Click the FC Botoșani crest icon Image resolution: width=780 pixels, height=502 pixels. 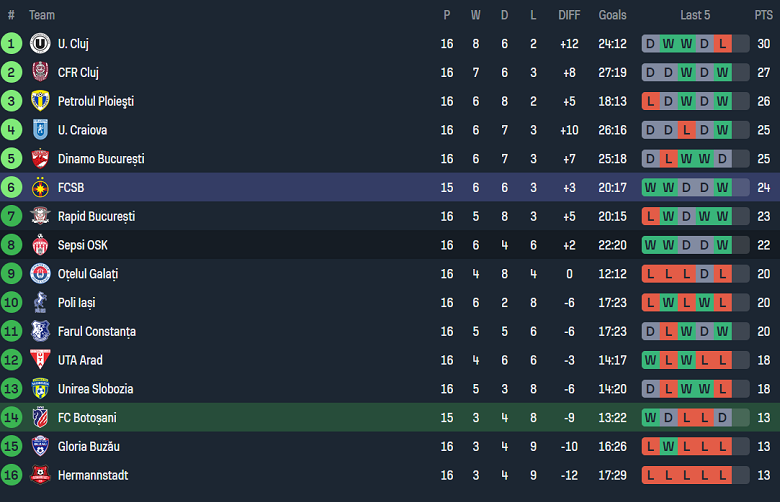40,418
